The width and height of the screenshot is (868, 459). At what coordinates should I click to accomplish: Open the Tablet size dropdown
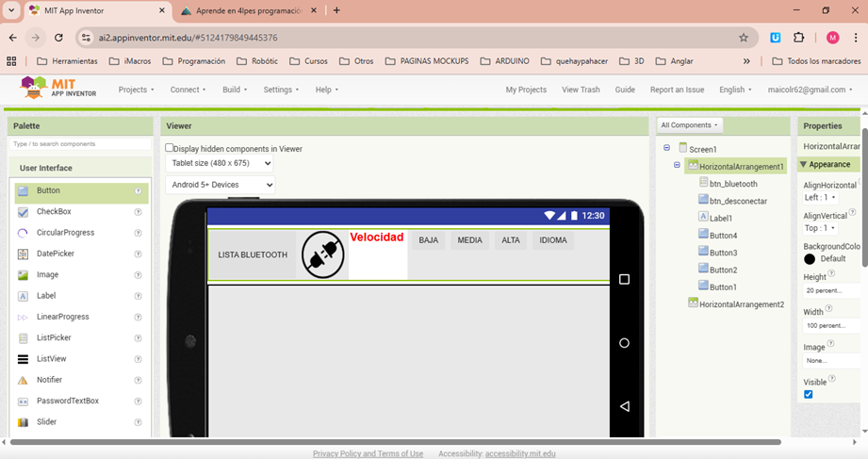click(220, 163)
